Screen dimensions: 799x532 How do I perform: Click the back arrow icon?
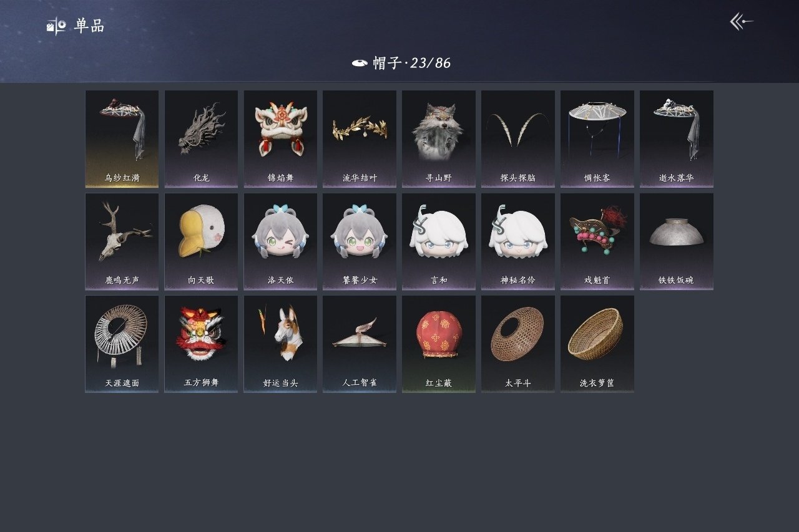click(x=742, y=22)
